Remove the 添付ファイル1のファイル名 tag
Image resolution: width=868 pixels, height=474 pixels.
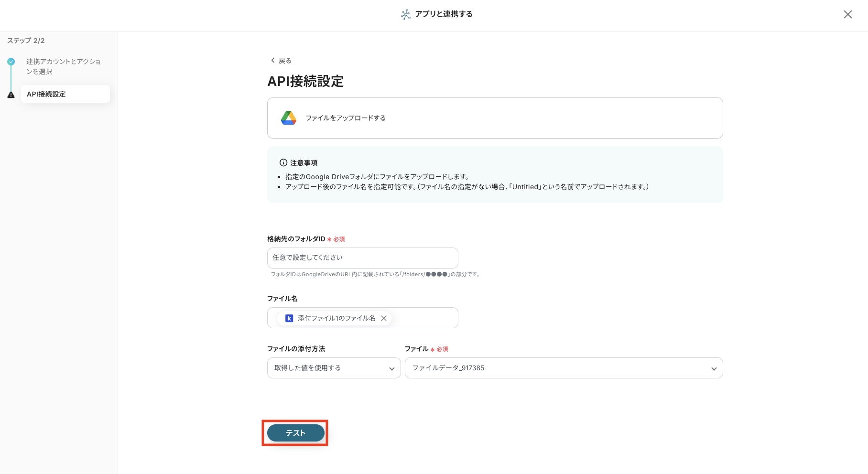[x=384, y=318]
